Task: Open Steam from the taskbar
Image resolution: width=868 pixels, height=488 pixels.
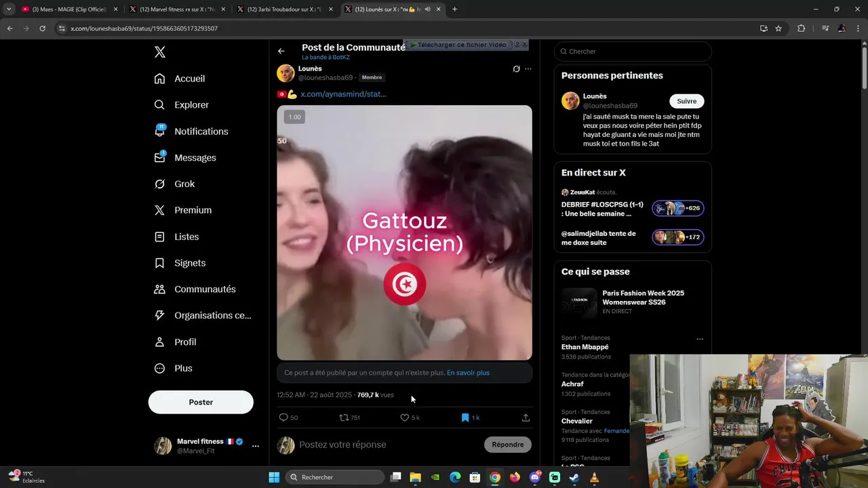Action: 574,477
